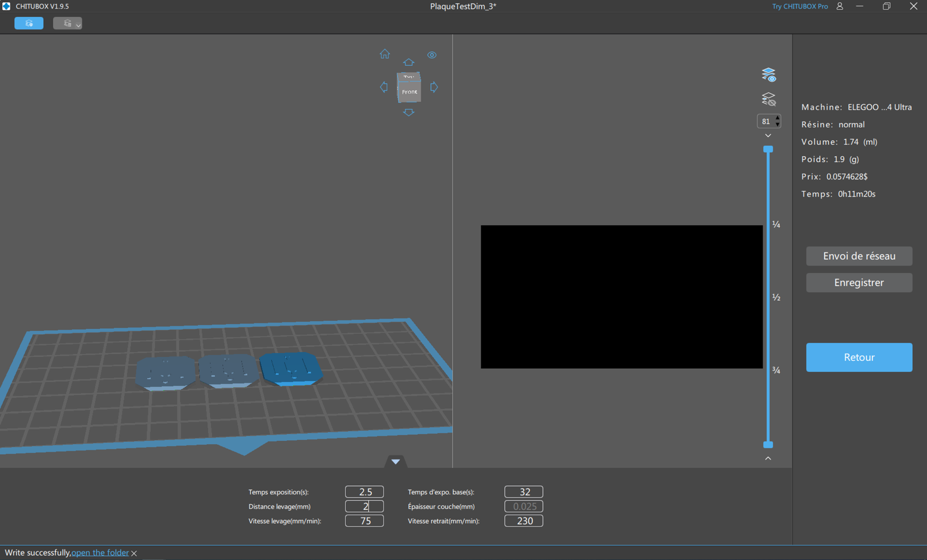Click the Retour button
Screen dimensions: 927x560
point(859,357)
